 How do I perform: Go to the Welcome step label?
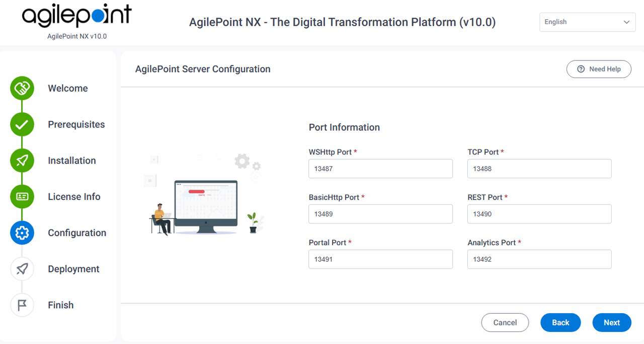[x=68, y=88]
